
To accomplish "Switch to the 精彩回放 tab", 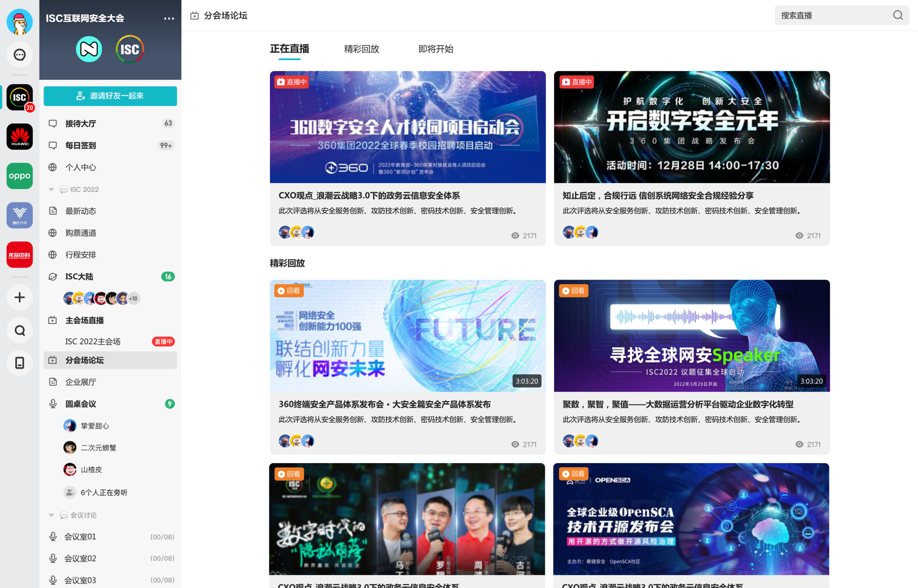I will point(362,49).
